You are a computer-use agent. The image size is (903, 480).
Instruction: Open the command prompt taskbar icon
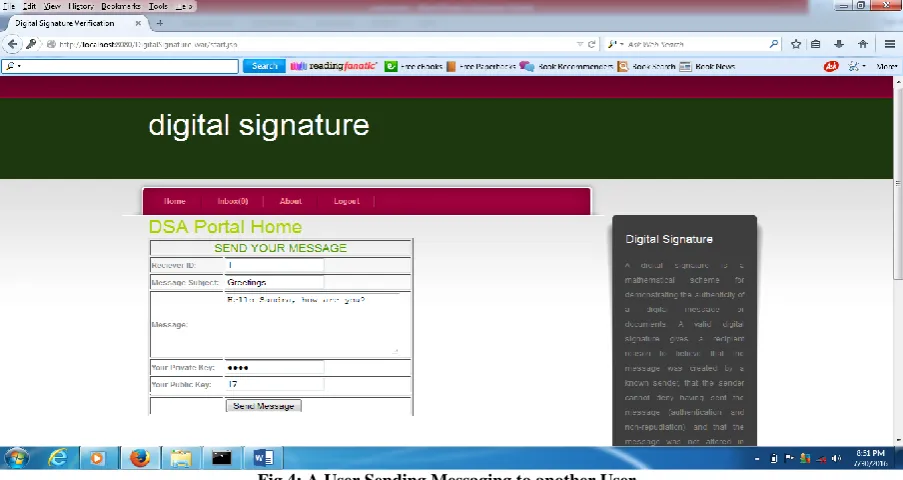(x=222, y=459)
